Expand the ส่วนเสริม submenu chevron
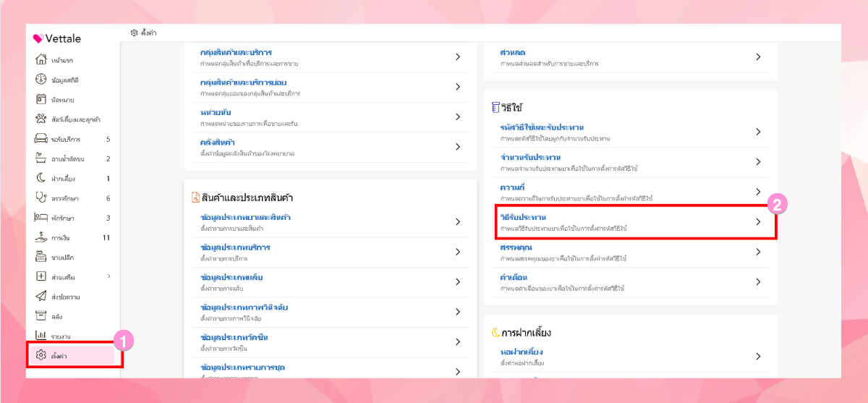This screenshot has height=403, width=868. [109, 276]
